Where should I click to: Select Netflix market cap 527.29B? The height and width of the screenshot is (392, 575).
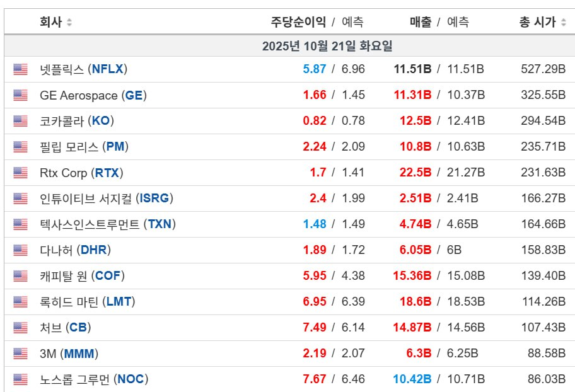click(x=543, y=69)
